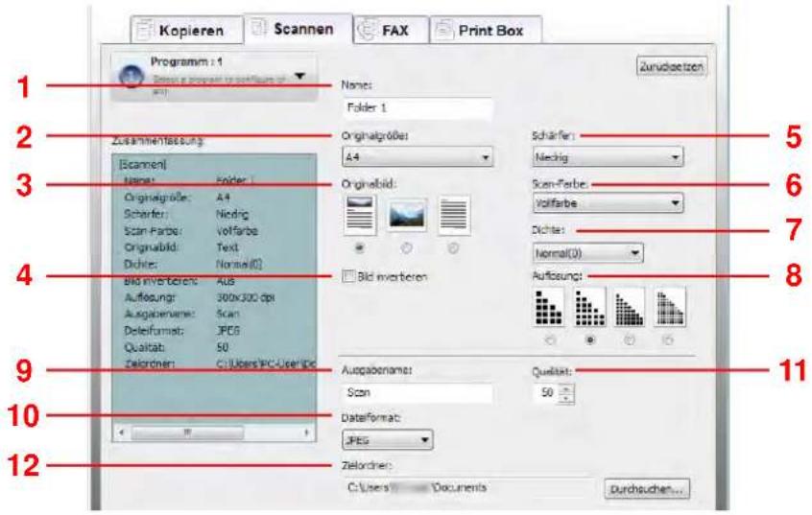812x515 pixels.
Task: Click the summary right scroll arrow
Action: click(x=307, y=433)
